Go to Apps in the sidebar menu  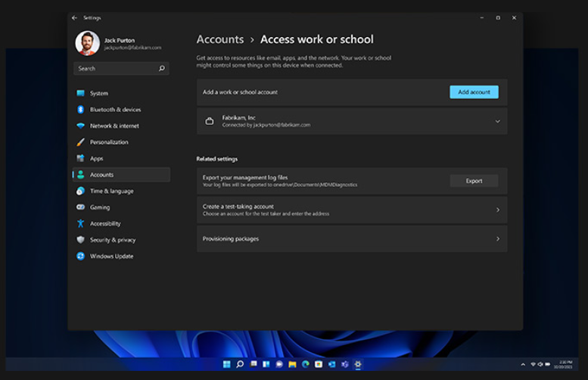(x=96, y=158)
